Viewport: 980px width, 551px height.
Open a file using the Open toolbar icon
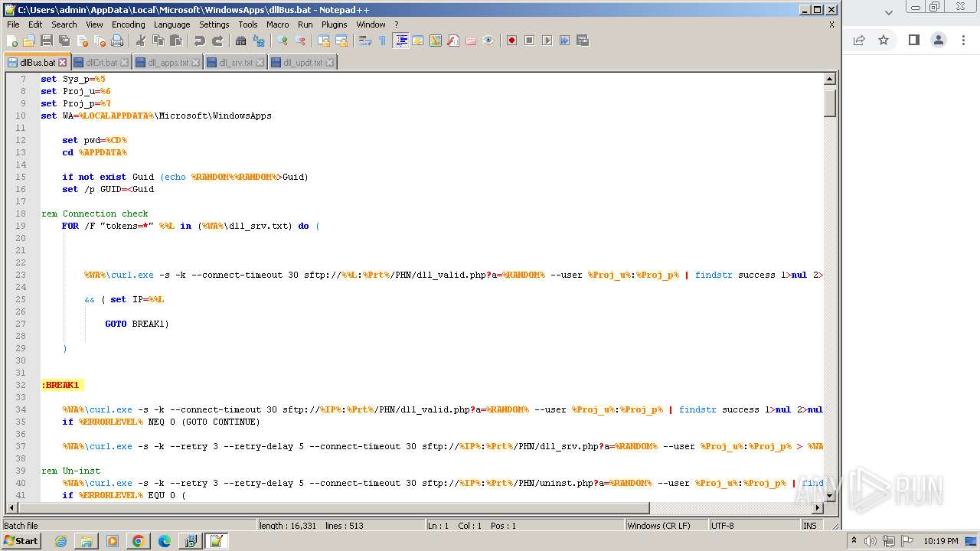pyautogui.click(x=29, y=41)
